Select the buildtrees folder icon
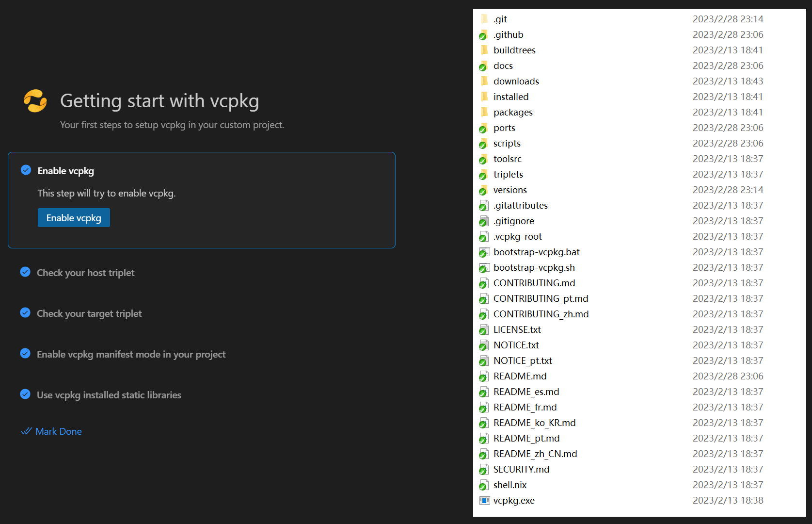 (484, 50)
